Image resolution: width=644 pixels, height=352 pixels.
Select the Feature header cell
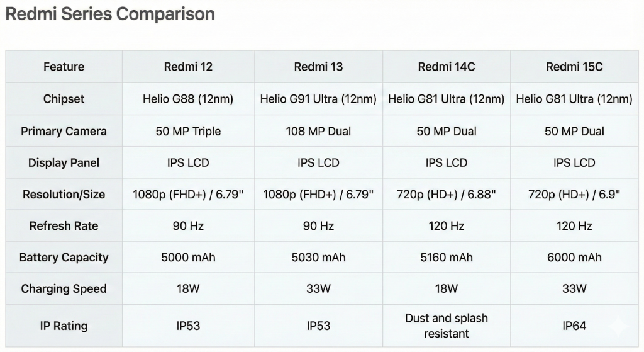tap(64, 67)
